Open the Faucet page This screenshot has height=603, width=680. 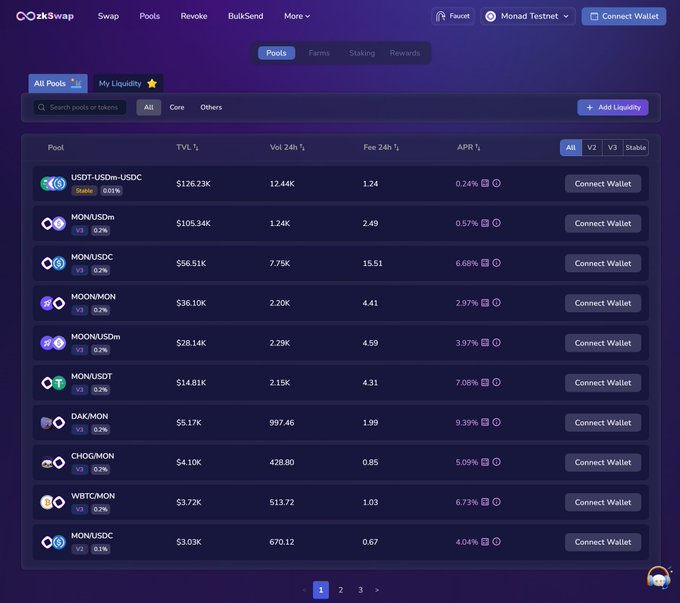point(453,16)
